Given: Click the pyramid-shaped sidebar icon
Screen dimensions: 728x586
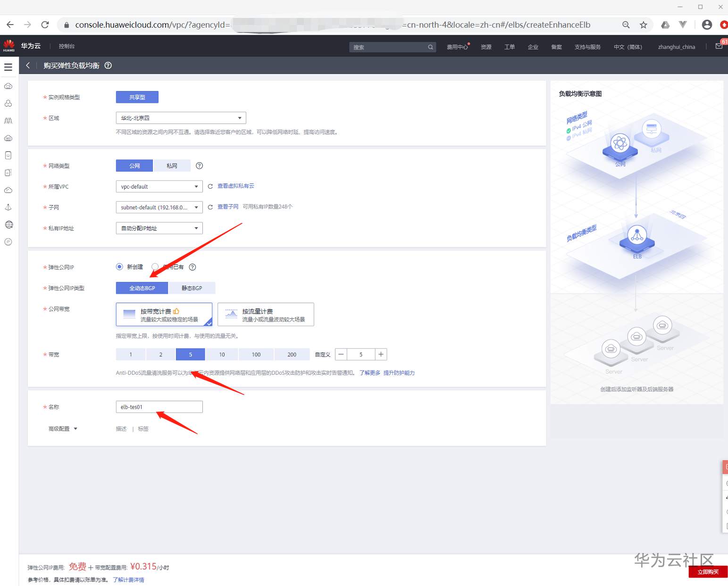Looking at the screenshot, I should pos(8,207).
